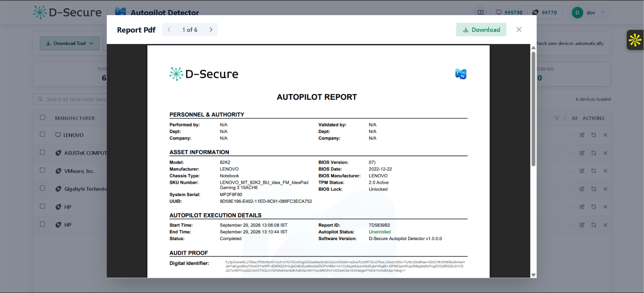The image size is (644, 293).
Task: Click the '1 of 6' page indicator
Action: pos(190,30)
